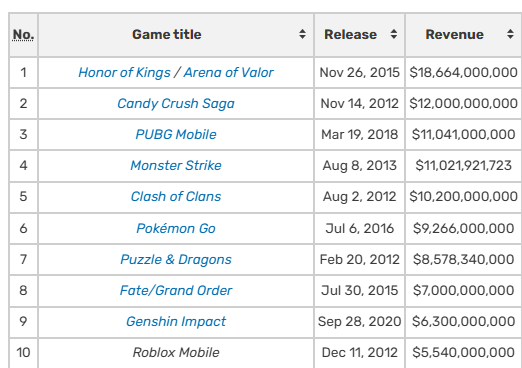Select the Sep 28, 2020 release cell
The height and width of the screenshot is (368, 522).
[x=359, y=322]
